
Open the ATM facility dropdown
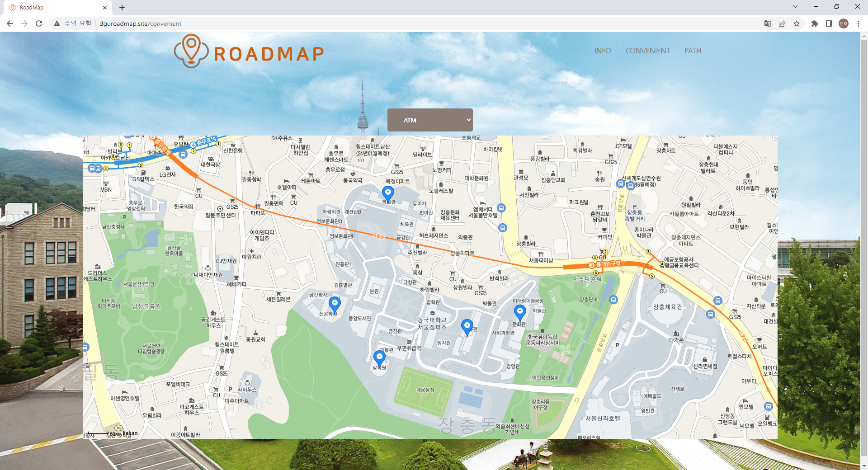pos(429,120)
